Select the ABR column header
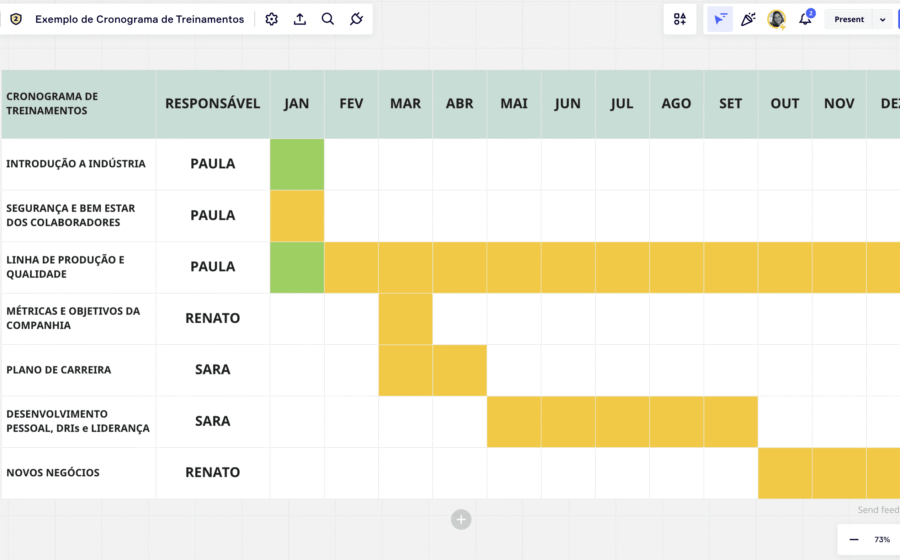This screenshot has width=900, height=560. 460,104
